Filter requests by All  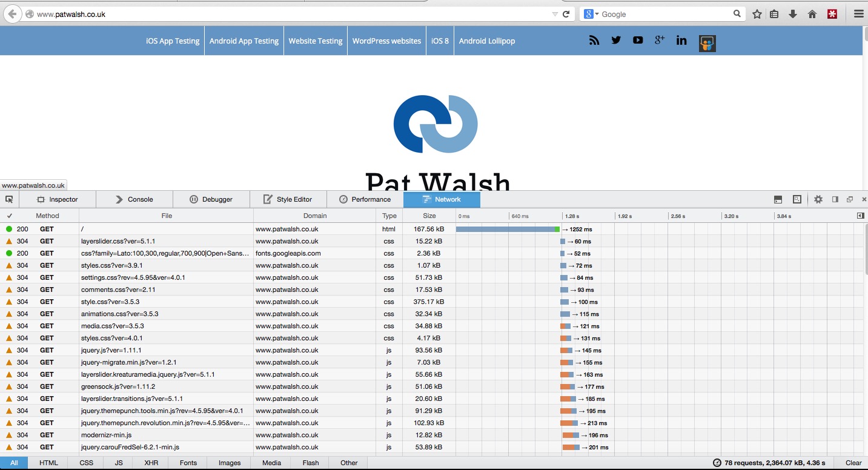(x=14, y=463)
